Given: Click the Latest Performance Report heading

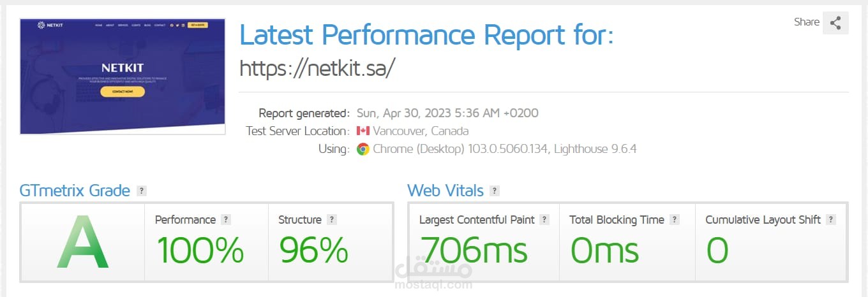Looking at the screenshot, I should point(426,34).
